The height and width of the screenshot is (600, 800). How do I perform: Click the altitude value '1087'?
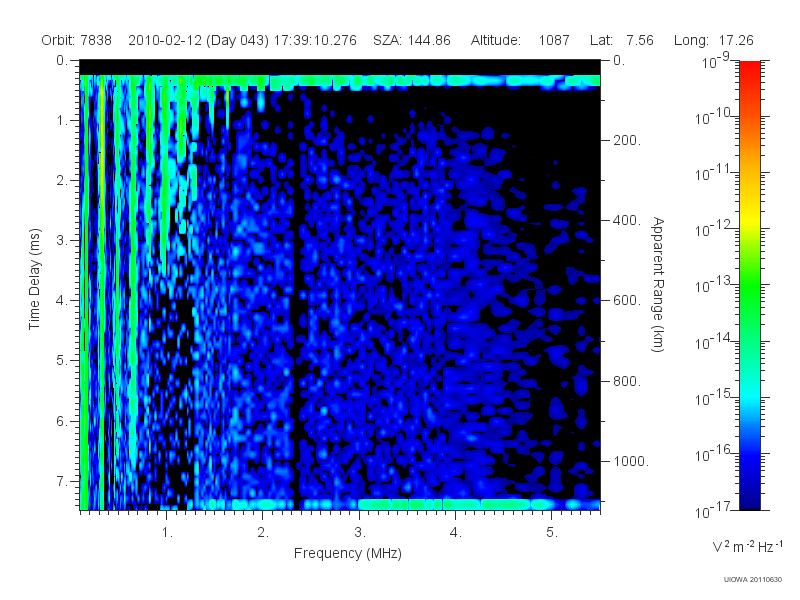point(554,40)
